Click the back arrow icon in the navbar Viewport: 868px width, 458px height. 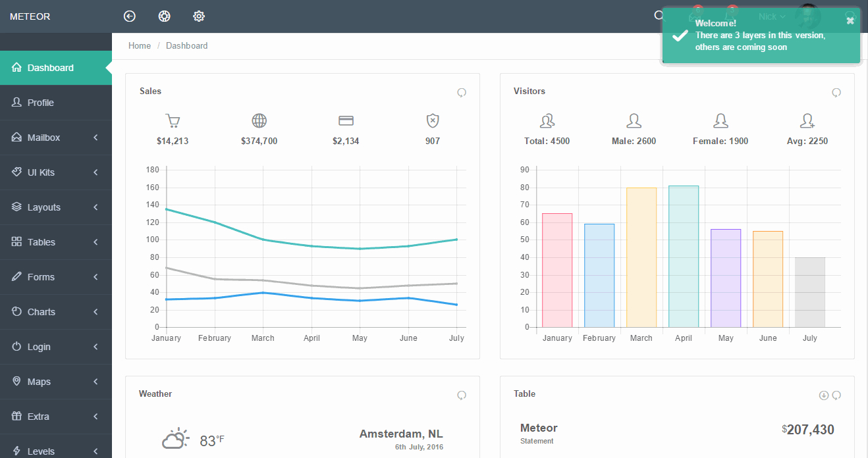click(x=129, y=15)
